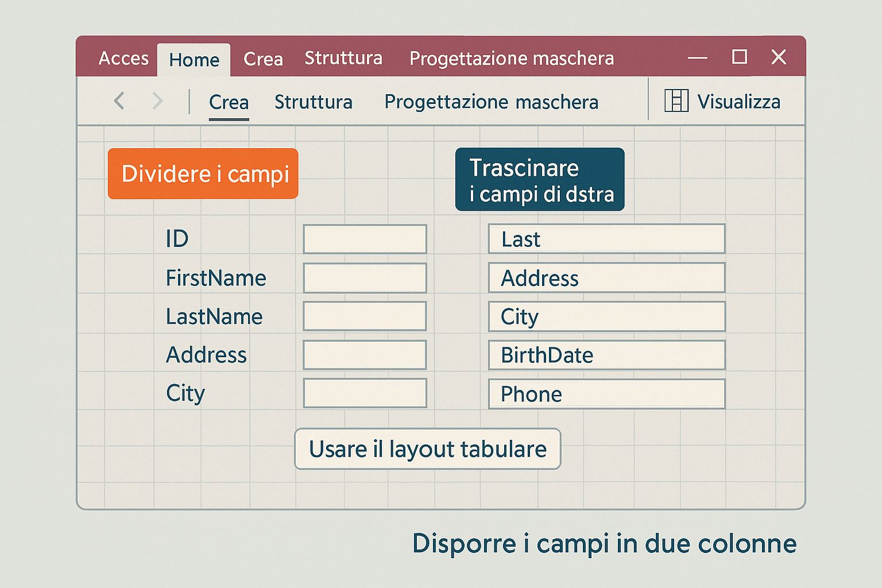This screenshot has height=588, width=882.
Task: Select Struttura in the secondary toolbar
Action: tap(313, 102)
